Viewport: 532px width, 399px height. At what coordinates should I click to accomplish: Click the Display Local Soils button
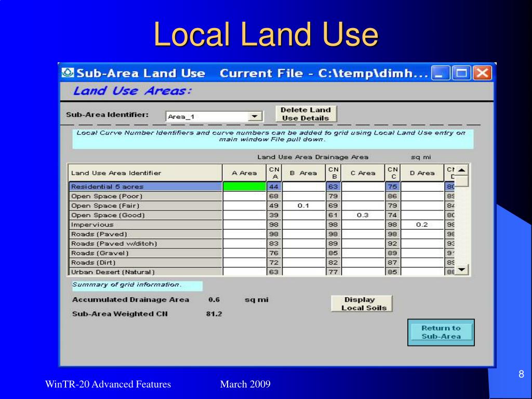(362, 303)
